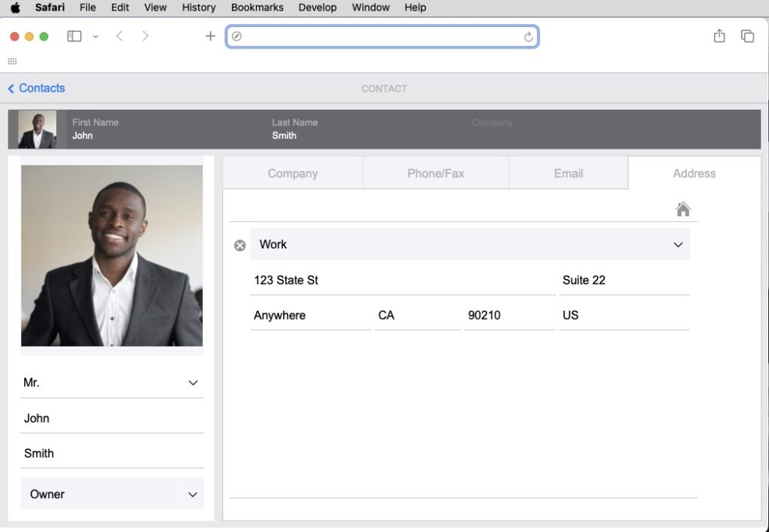Go back to Contacts list

click(36, 89)
